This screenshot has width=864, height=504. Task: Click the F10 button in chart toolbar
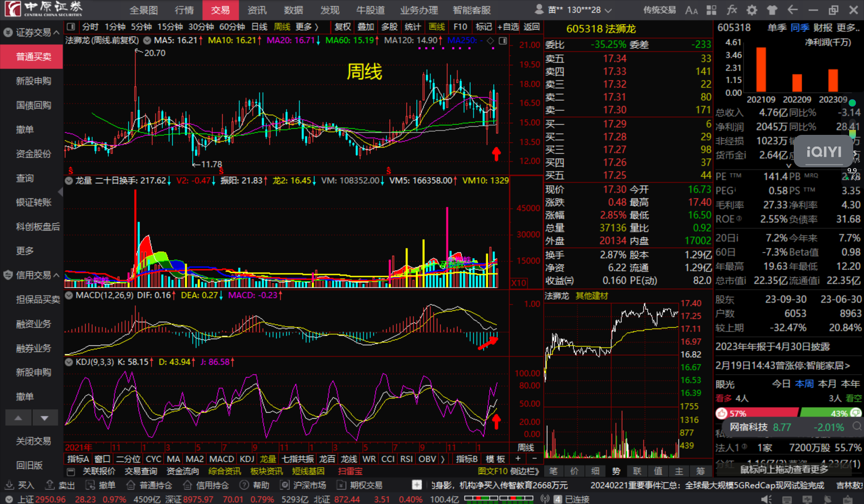[460, 27]
